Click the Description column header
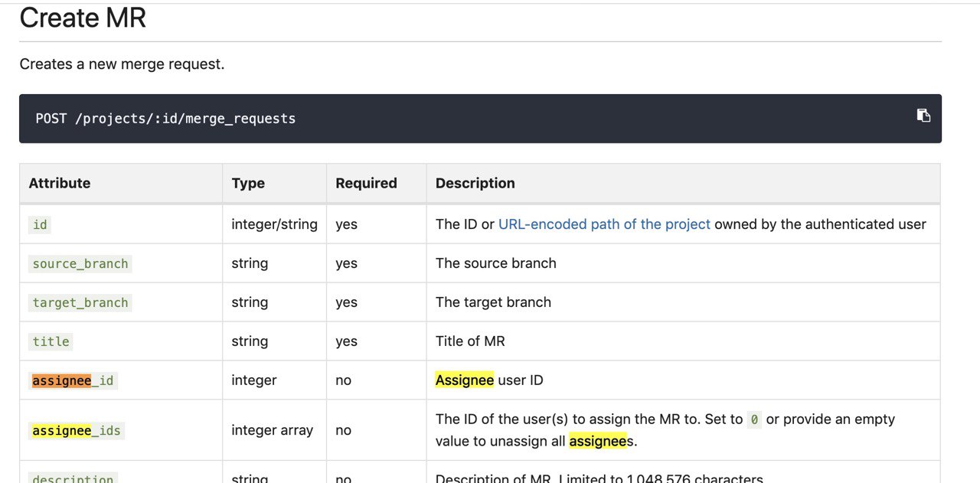The width and height of the screenshot is (980, 483). pyautogui.click(x=475, y=183)
